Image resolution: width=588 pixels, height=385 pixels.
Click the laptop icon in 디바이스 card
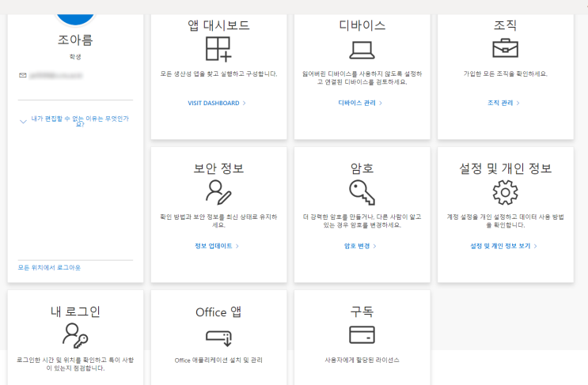(362, 50)
